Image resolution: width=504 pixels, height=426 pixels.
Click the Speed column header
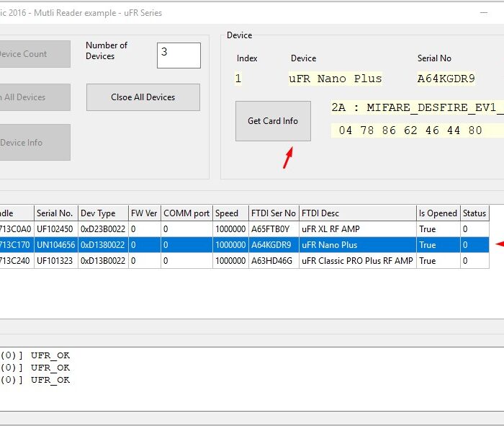tap(230, 213)
